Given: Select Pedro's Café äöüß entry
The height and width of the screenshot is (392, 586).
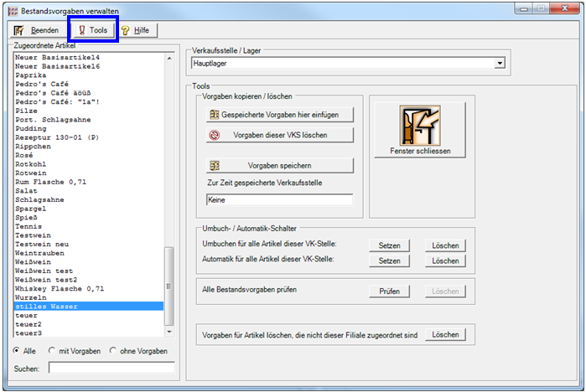Looking at the screenshot, I should (89, 93).
